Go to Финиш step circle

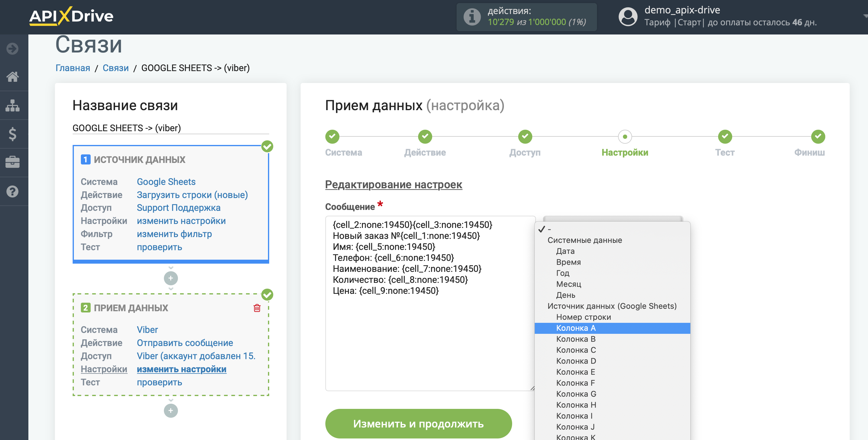point(818,136)
